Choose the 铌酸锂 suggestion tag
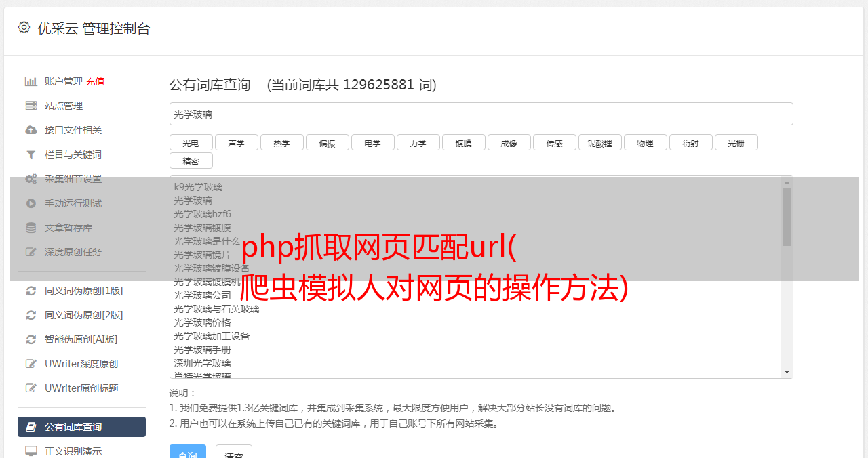The height and width of the screenshot is (458, 868). pos(600,142)
